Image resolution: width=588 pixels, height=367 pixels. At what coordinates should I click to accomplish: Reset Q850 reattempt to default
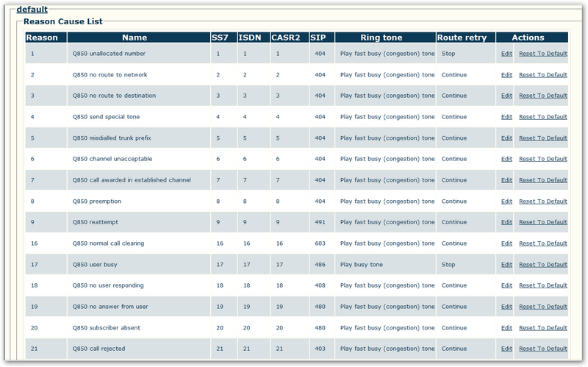click(543, 222)
